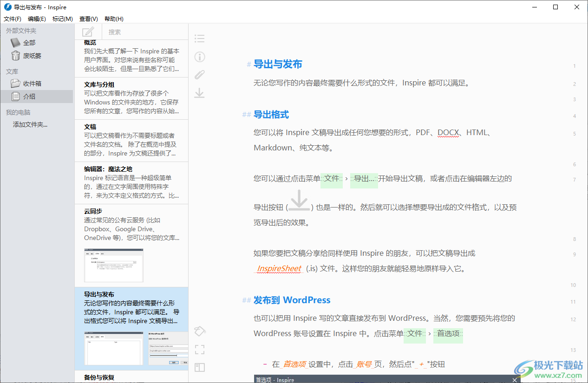
Task: Open the tag icon in the editor sidebar
Action: point(199,331)
